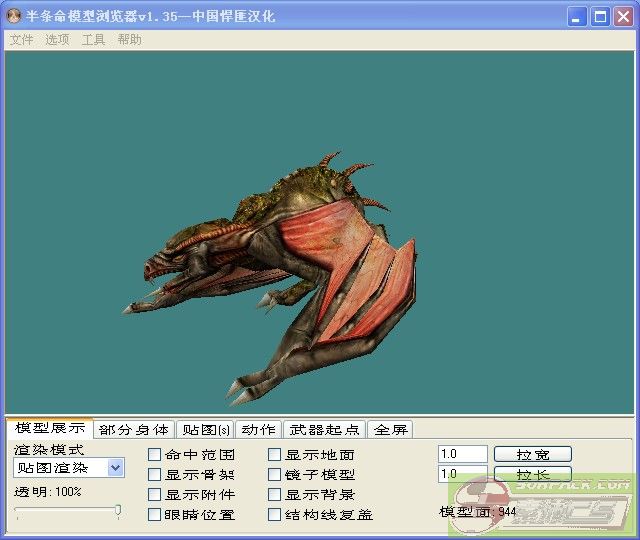The width and height of the screenshot is (640, 540).
Task: Enable the 命中范围 checkbox
Action: click(154, 455)
